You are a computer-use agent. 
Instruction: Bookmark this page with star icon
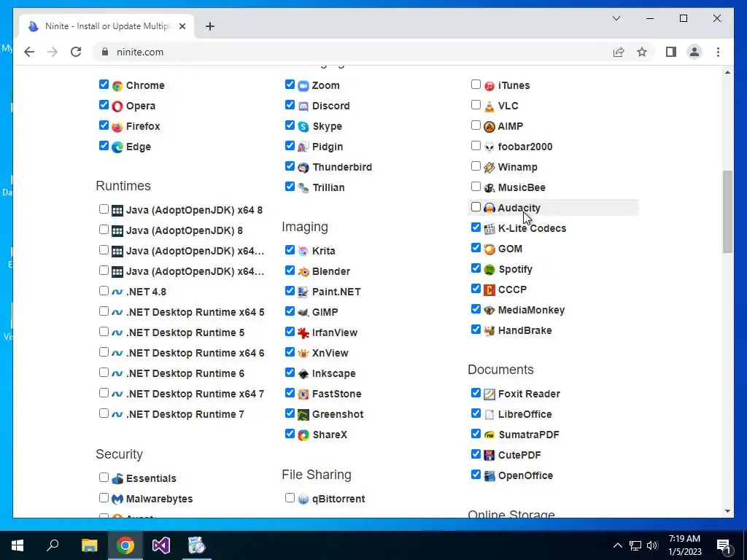point(642,52)
